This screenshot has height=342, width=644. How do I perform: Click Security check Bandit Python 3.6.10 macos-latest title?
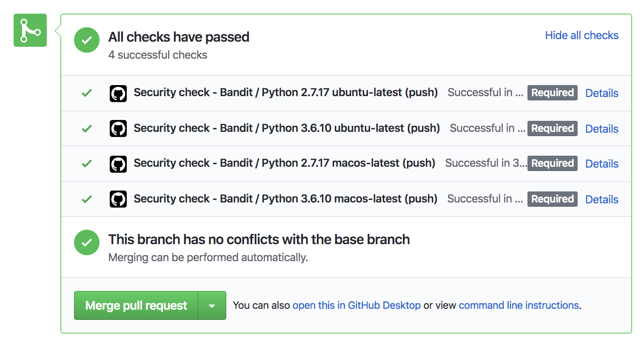coord(285,199)
